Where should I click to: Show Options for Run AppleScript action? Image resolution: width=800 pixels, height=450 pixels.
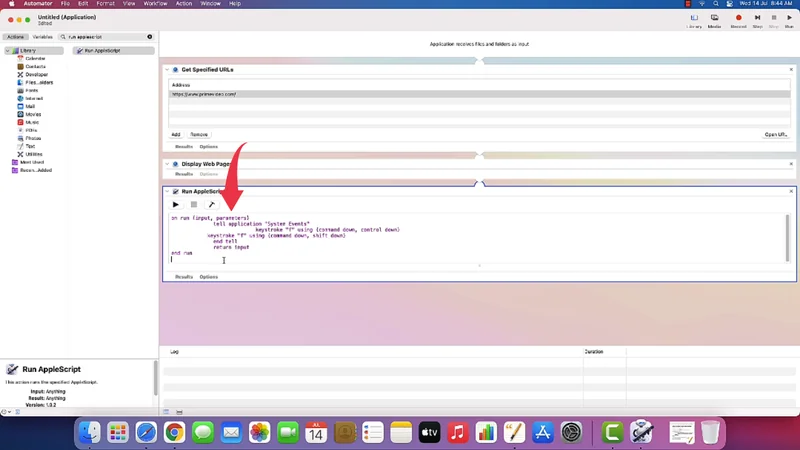pos(208,277)
